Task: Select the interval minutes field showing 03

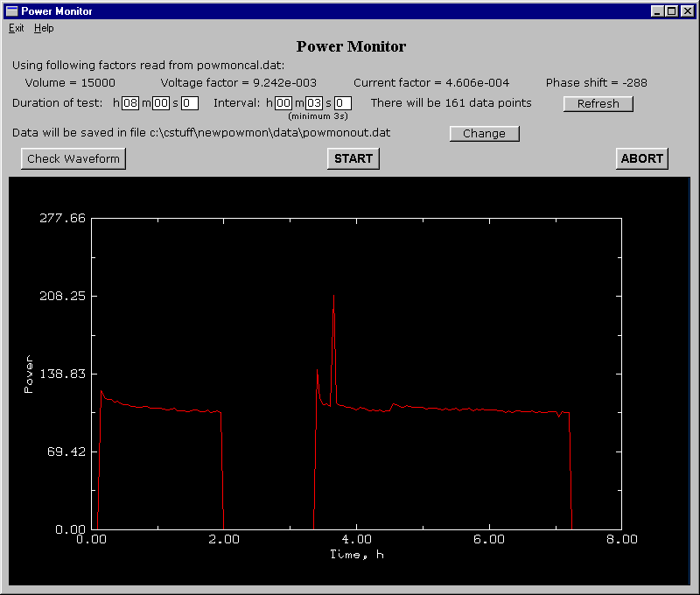Action: click(316, 102)
